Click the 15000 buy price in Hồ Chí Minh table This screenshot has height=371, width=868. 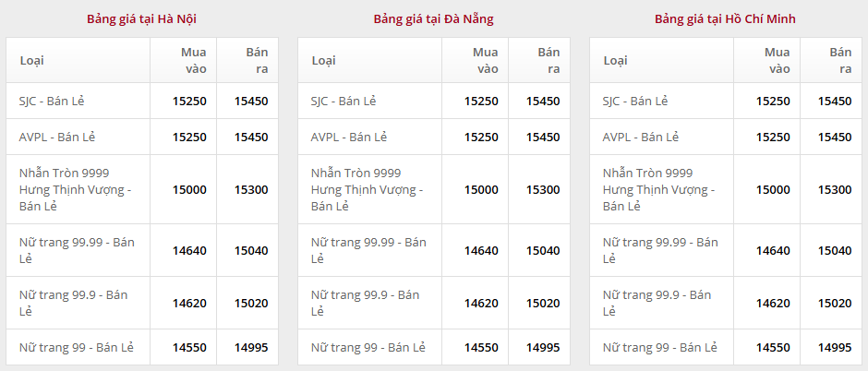coord(773,189)
